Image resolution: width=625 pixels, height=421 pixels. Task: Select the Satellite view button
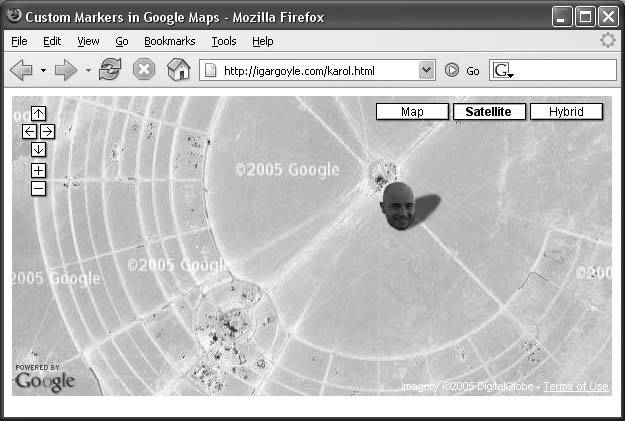pos(489,112)
